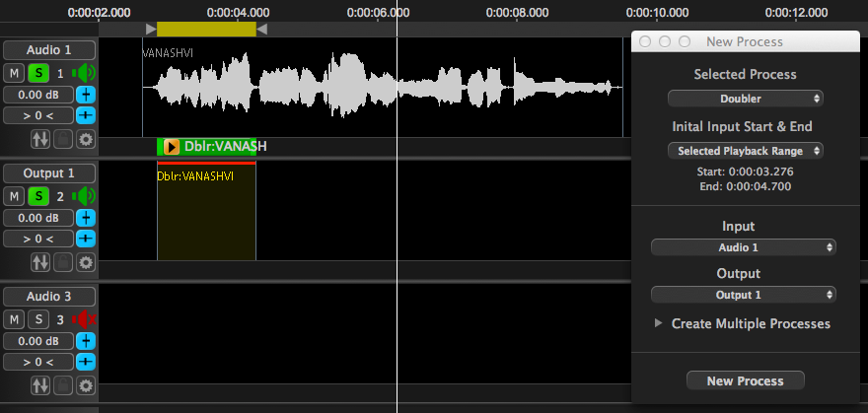
Task: Click the blue plus beside Audio 1 gain
Action: [x=86, y=96]
